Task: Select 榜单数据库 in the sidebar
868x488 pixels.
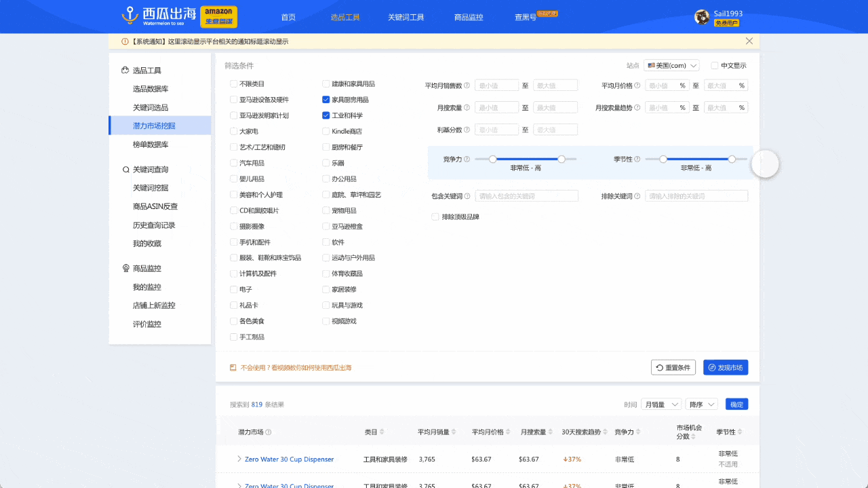Action: [151, 145]
